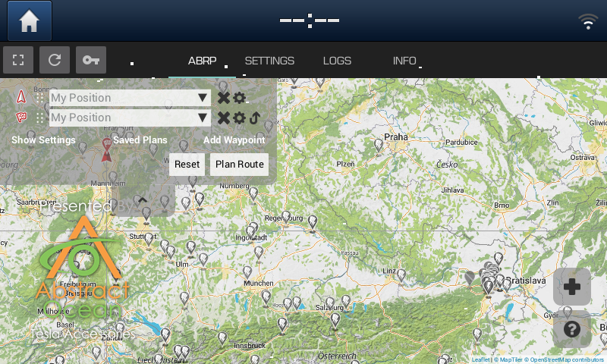Reload the page with refresh icon

tap(55, 60)
